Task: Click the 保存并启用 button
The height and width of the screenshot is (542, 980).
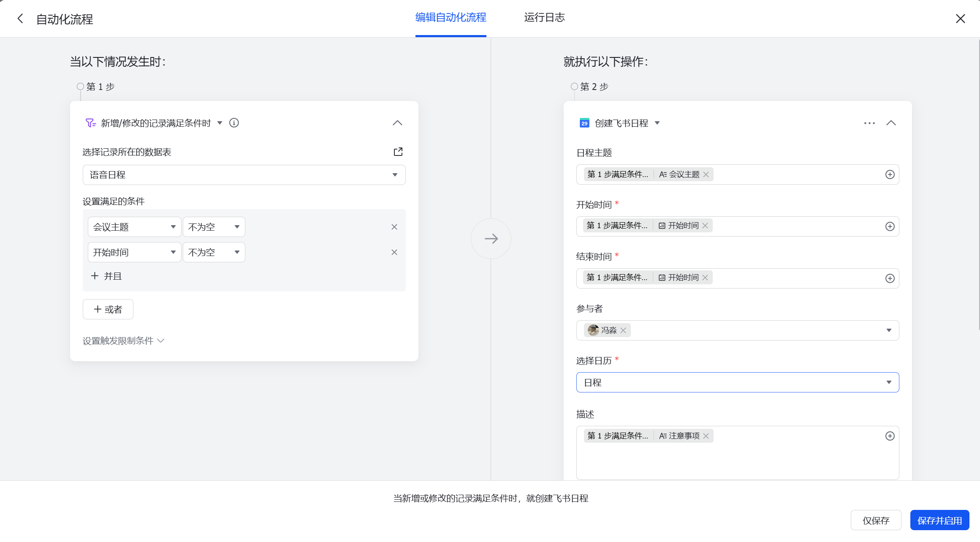Action: pos(939,520)
